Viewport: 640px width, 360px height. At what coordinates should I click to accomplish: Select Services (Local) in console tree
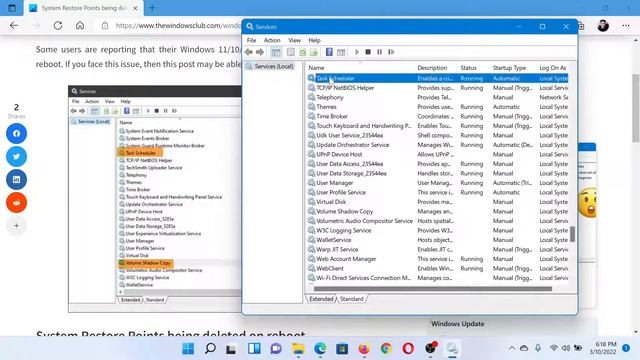(x=273, y=67)
